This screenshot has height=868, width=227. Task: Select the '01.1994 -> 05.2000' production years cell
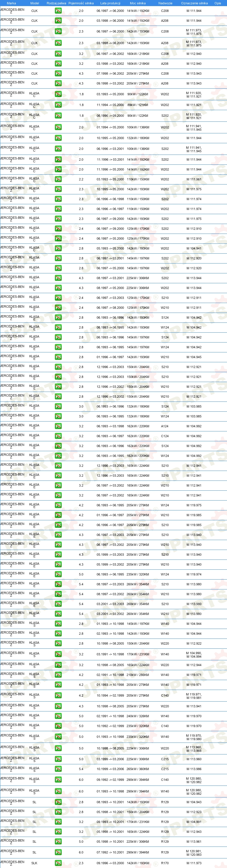pos(110,127)
